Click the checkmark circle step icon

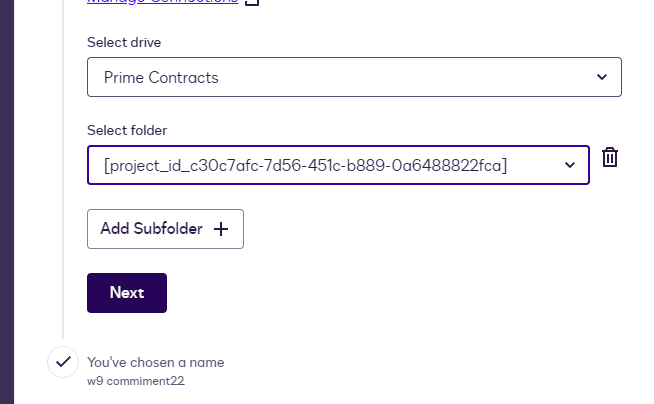63,362
